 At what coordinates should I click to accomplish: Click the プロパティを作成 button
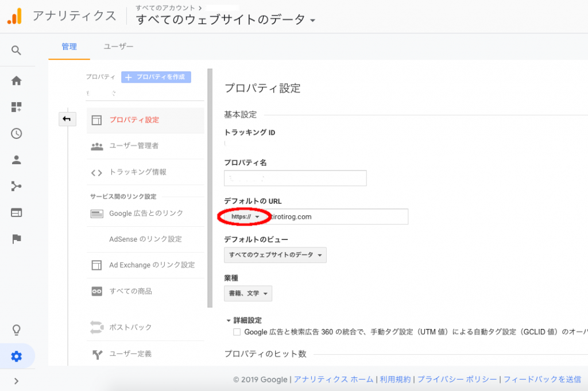tap(156, 77)
